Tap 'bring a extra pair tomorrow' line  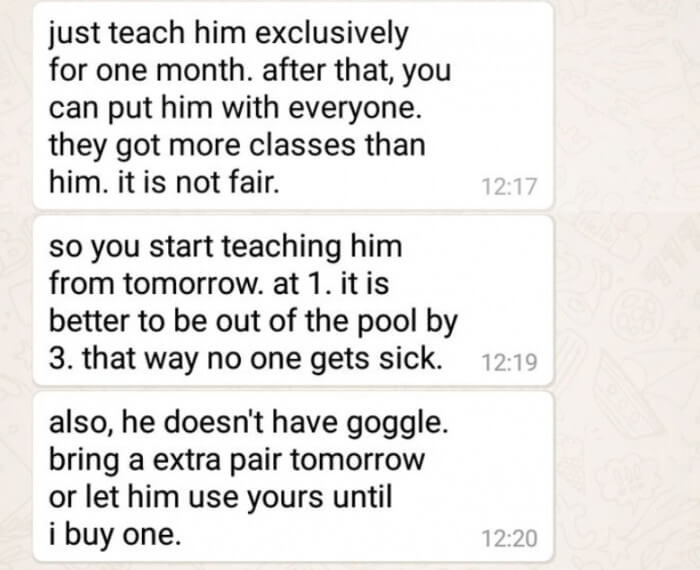click(x=237, y=460)
